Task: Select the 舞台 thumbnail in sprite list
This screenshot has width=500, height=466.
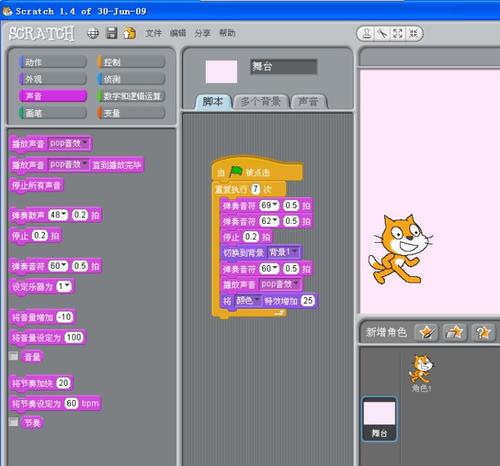Action: (x=379, y=419)
